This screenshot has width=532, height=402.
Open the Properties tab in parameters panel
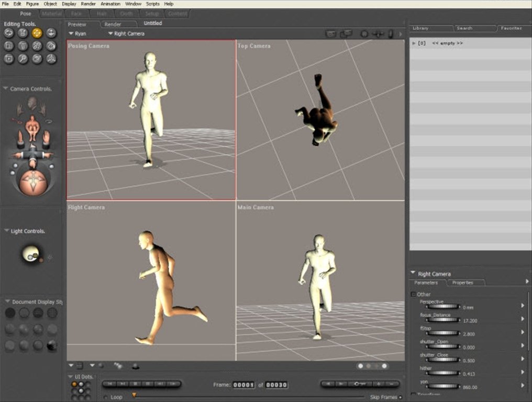[462, 283]
